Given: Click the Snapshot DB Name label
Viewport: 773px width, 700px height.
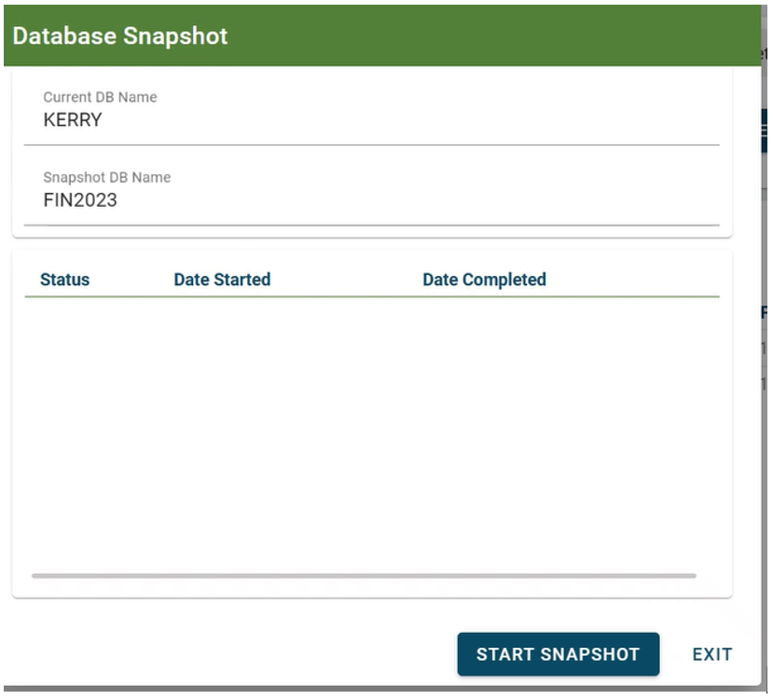Looking at the screenshot, I should pyautogui.click(x=107, y=177).
